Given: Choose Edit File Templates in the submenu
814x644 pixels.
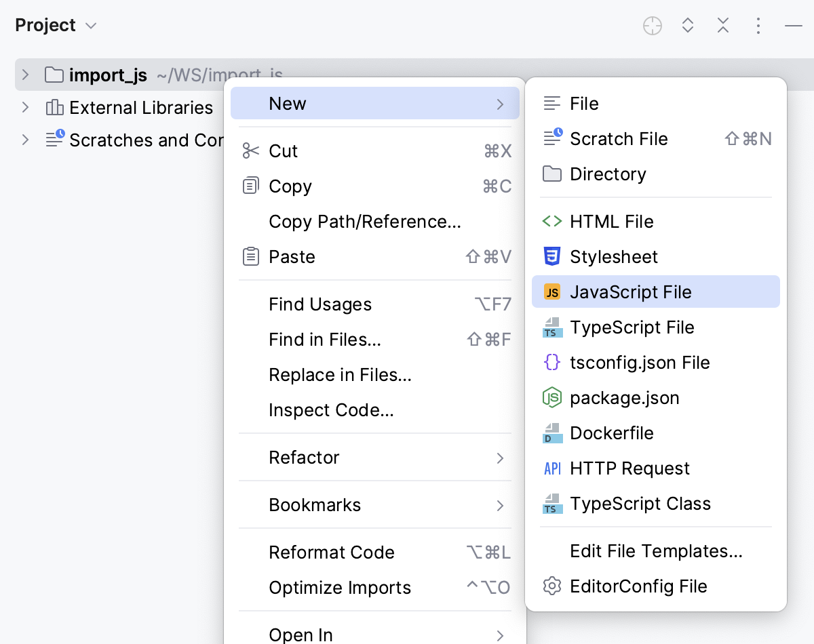Looking at the screenshot, I should 657,550.
